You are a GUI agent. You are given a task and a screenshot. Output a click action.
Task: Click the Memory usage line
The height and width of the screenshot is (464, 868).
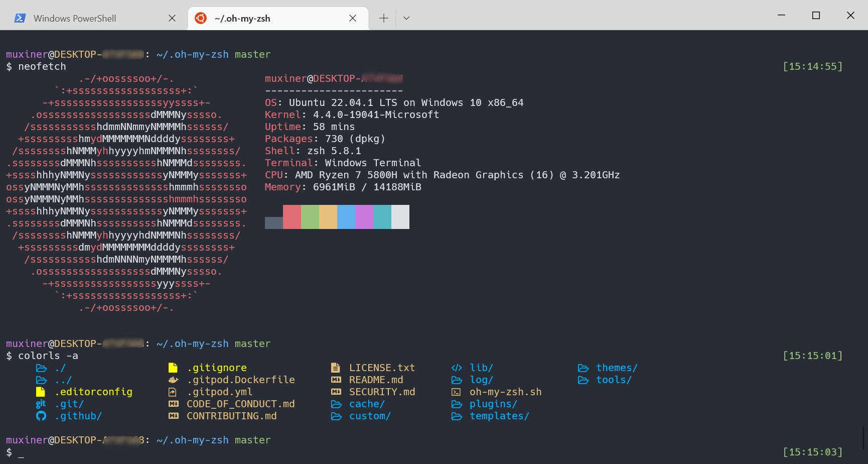(343, 187)
